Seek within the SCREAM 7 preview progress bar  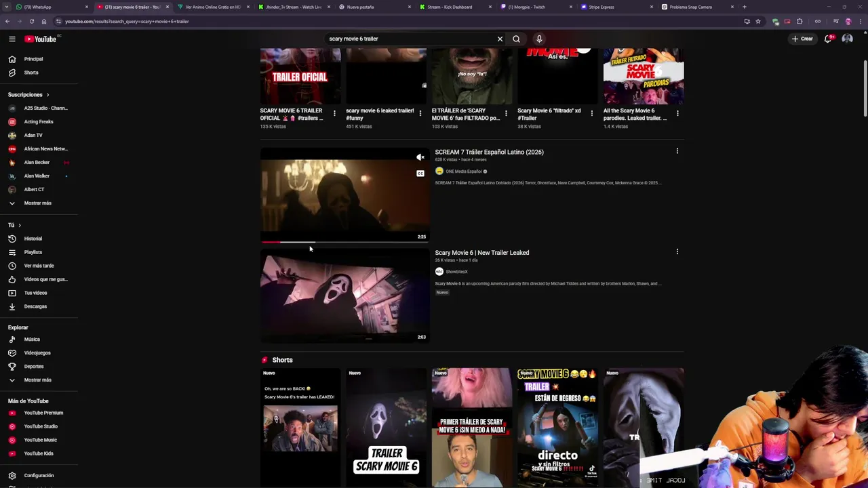click(x=345, y=241)
